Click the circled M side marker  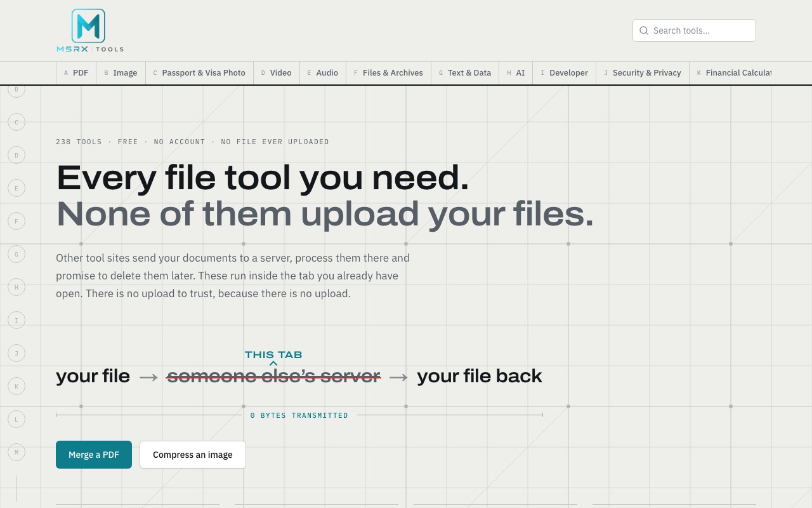[16, 452]
